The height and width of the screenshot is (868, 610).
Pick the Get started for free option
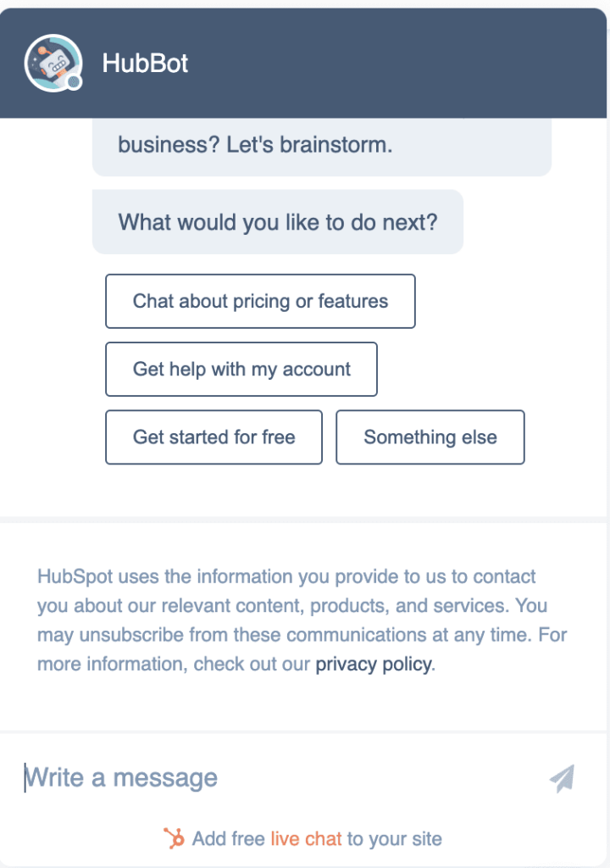pyautogui.click(x=213, y=437)
